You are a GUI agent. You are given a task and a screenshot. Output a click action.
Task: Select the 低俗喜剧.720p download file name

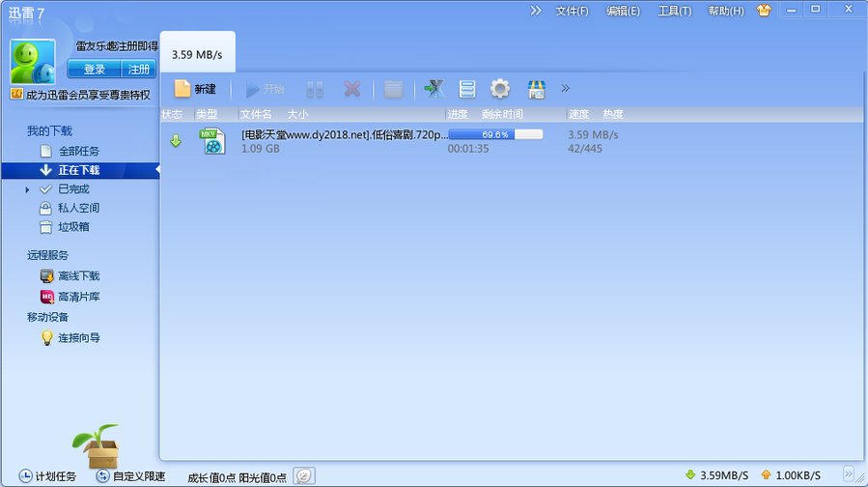[345, 134]
